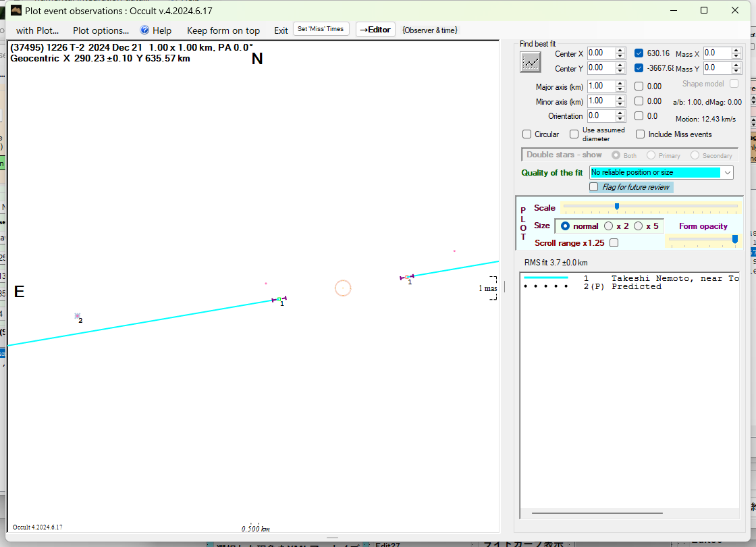Open the with Plot... menu
Screen dimensions: 756x547
pyautogui.click(x=37, y=30)
